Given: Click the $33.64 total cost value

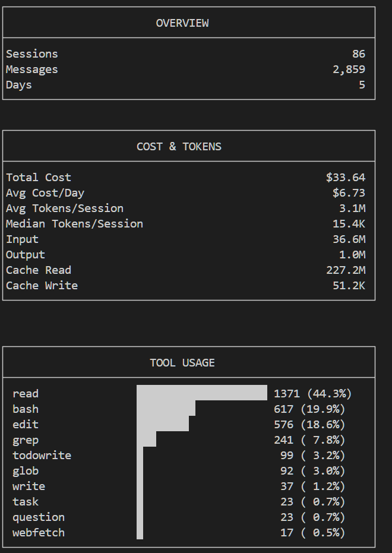Looking at the screenshot, I should (x=346, y=178).
